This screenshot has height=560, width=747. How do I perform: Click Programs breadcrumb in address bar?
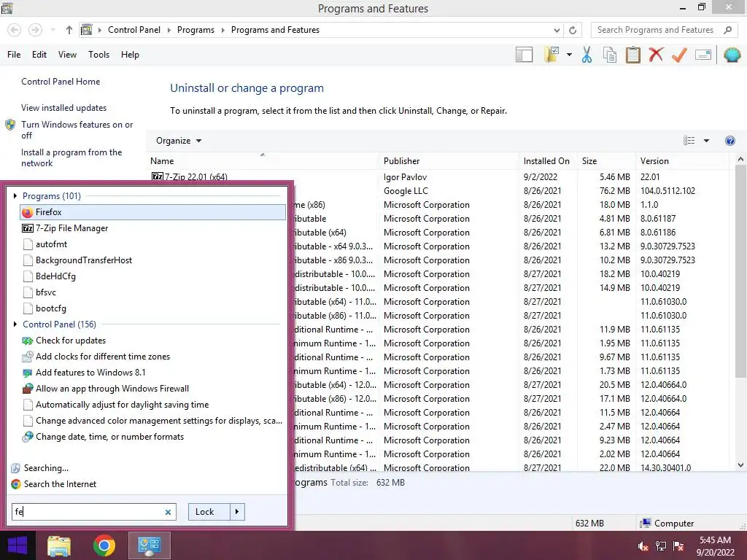tap(196, 30)
